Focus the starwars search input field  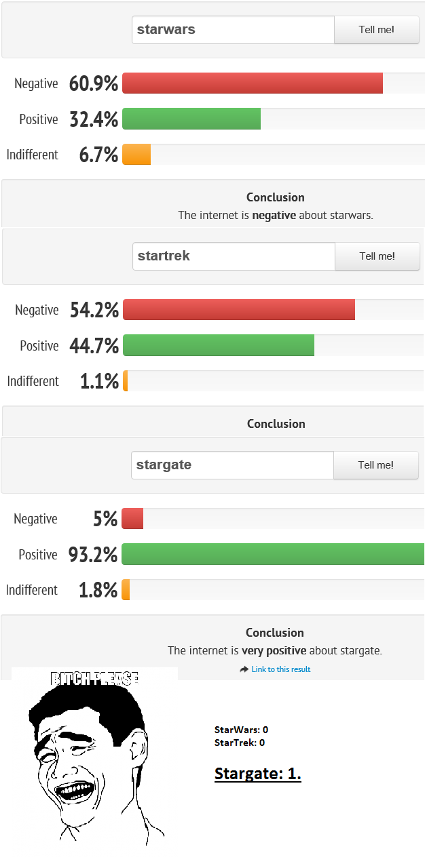tap(233, 30)
